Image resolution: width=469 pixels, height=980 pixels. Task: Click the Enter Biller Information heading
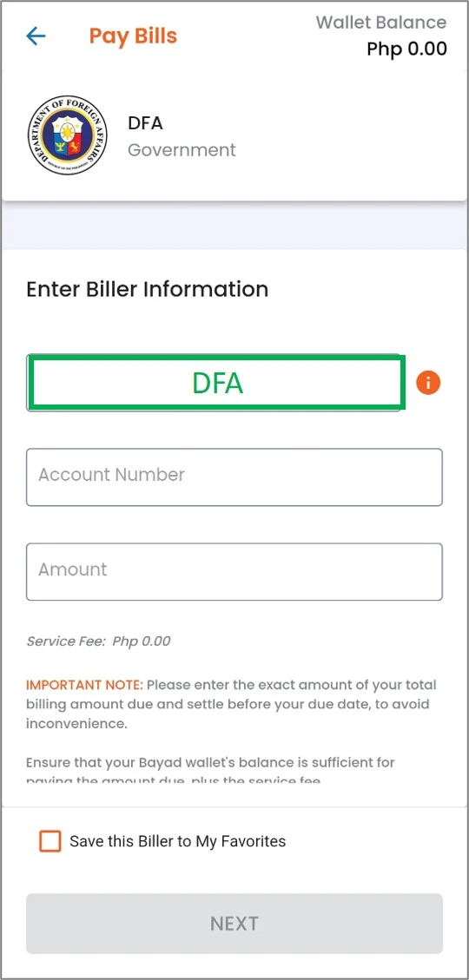[148, 289]
